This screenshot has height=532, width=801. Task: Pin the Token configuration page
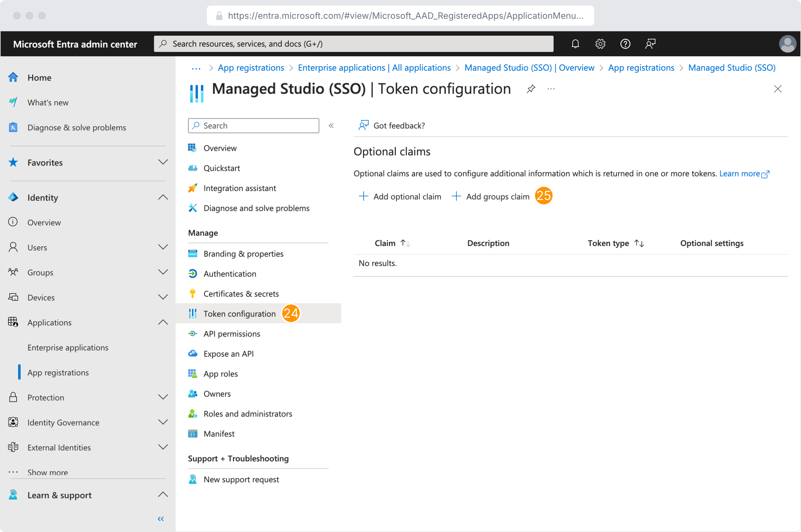click(531, 89)
